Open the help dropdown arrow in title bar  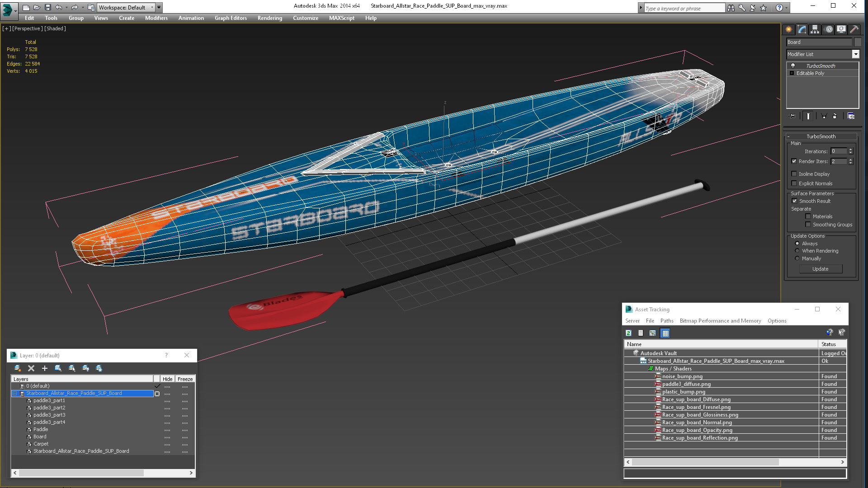(x=786, y=8)
